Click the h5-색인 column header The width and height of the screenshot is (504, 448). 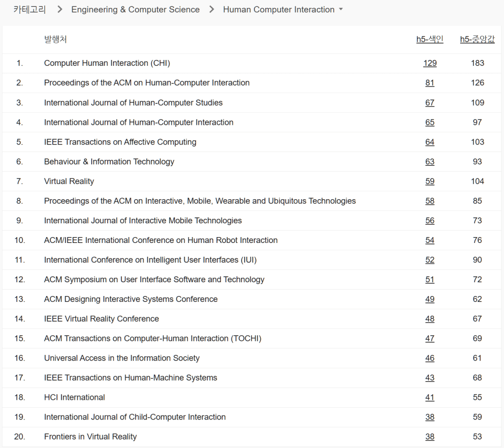pos(430,40)
